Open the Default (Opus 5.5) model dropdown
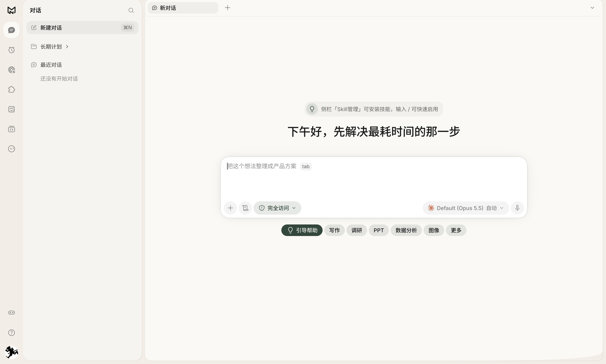This screenshot has height=364, width=606. pyautogui.click(x=466, y=208)
